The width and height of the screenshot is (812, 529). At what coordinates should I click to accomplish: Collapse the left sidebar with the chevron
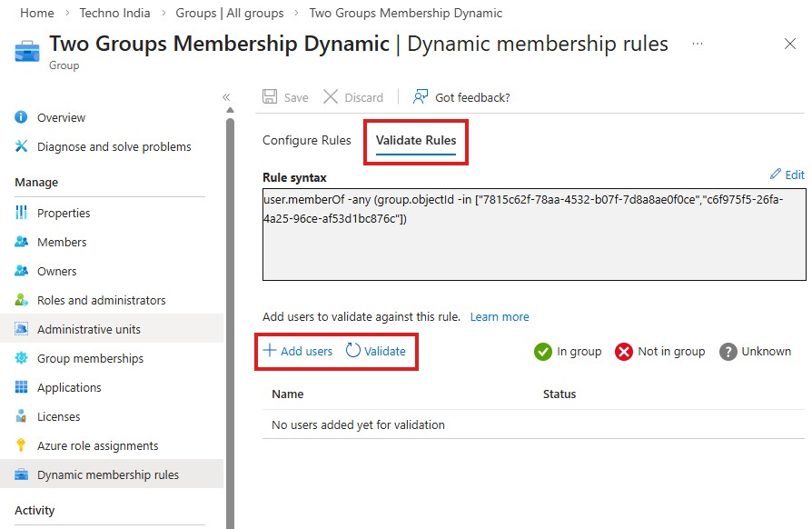tap(226, 97)
